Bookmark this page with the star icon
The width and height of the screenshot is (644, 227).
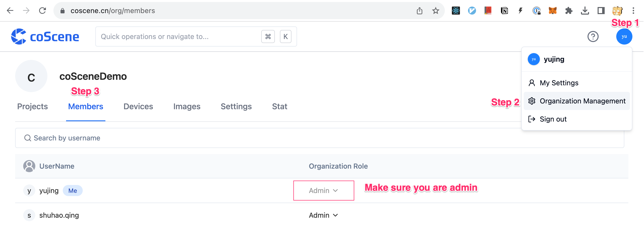pos(435,11)
